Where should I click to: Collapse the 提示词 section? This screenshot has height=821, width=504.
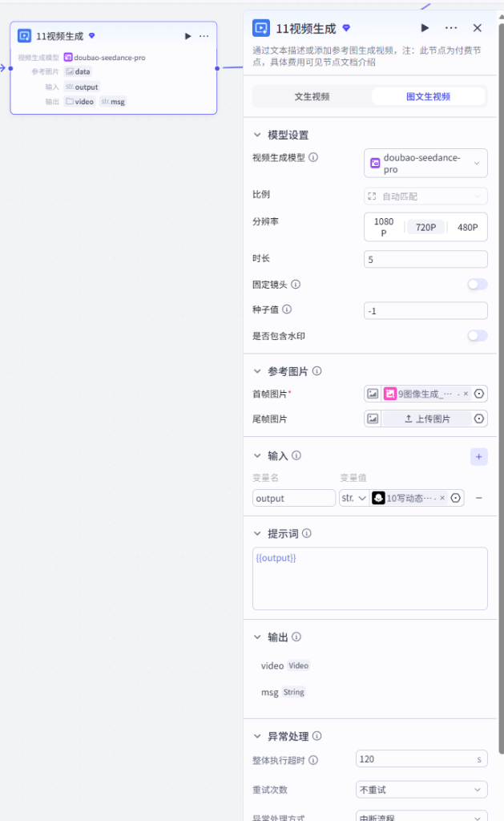tap(257, 533)
